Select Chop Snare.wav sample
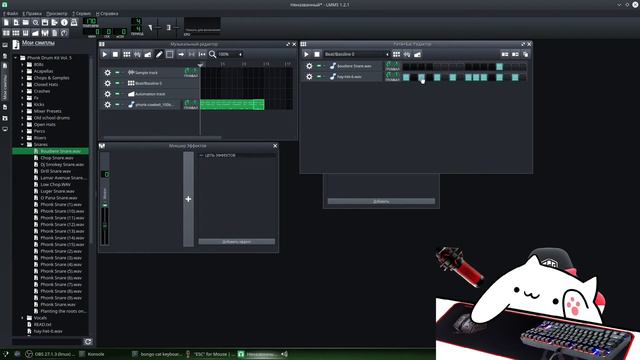Viewport: 640px width, 360px height. point(57,158)
